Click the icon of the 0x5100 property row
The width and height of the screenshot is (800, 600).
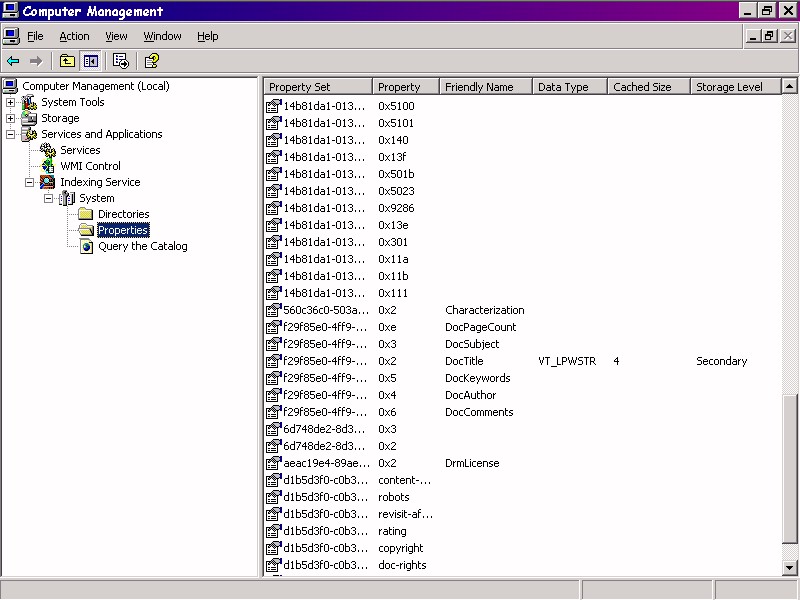[x=274, y=106]
